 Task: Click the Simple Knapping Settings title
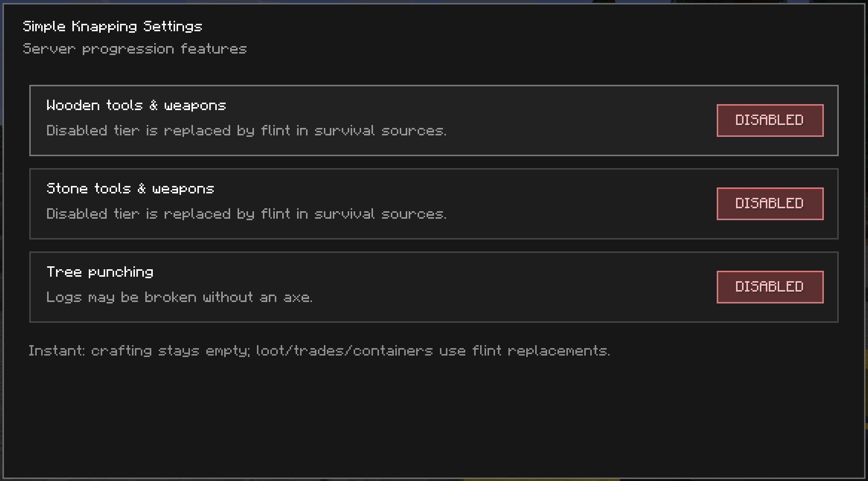113,27
